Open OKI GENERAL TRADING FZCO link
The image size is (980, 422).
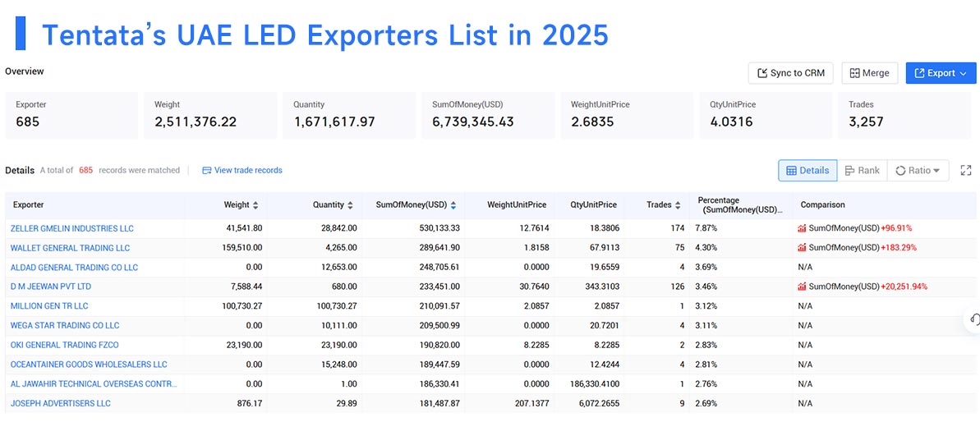click(64, 345)
